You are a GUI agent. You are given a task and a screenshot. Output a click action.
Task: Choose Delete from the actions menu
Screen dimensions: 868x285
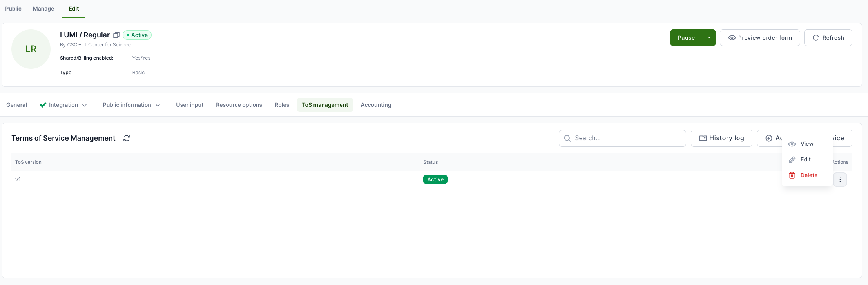click(x=807, y=175)
